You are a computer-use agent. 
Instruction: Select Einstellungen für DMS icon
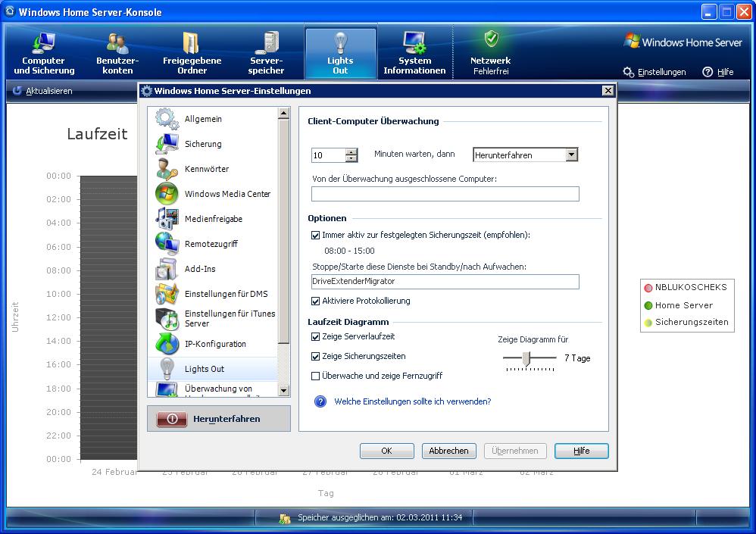(x=167, y=294)
